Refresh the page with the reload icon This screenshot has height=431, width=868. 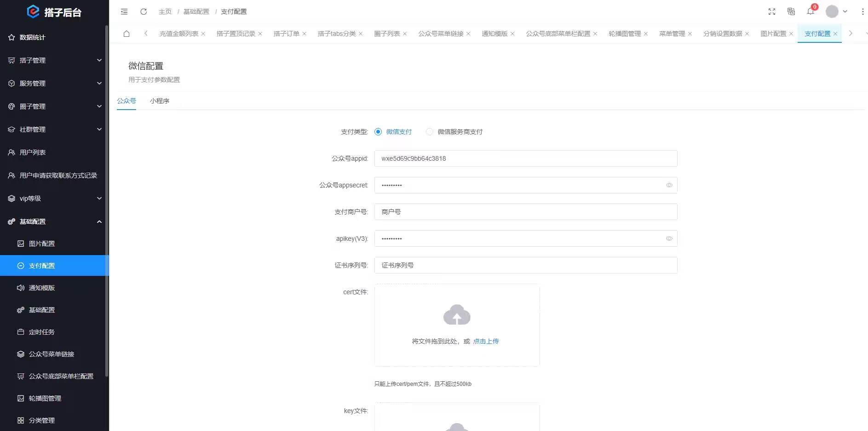[143, 12]
